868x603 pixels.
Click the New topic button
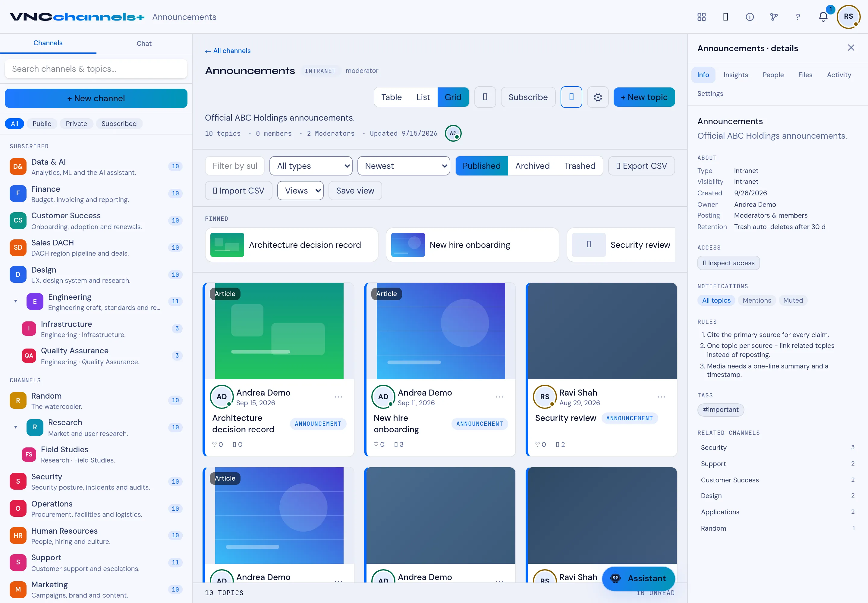coord(644,97)
